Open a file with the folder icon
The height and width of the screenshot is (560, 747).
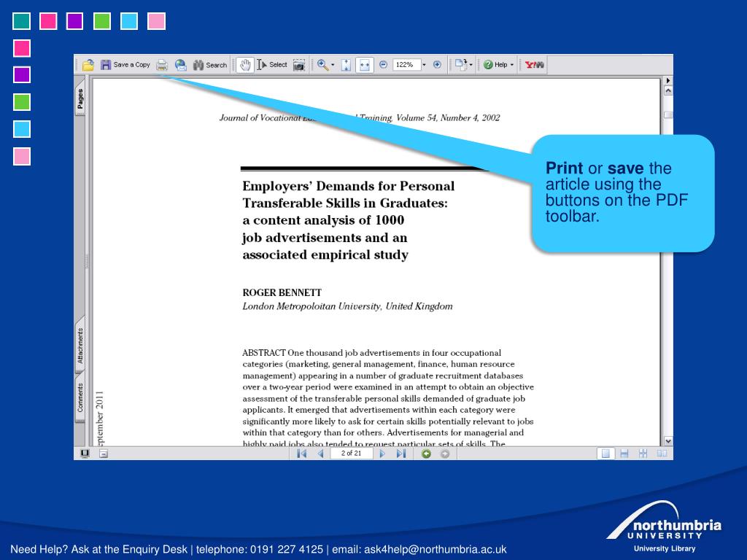(88, 65)
